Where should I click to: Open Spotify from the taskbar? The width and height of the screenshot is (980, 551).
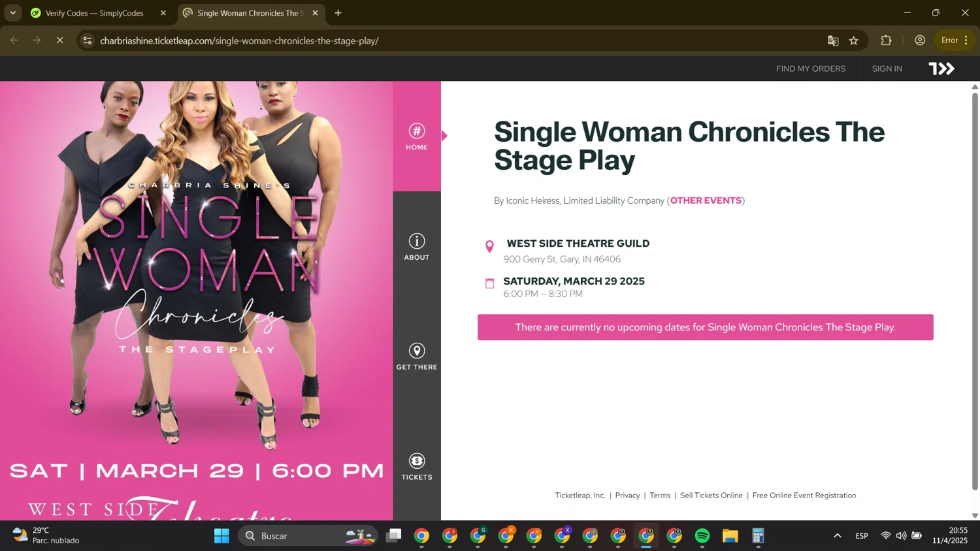click(702, 536)
